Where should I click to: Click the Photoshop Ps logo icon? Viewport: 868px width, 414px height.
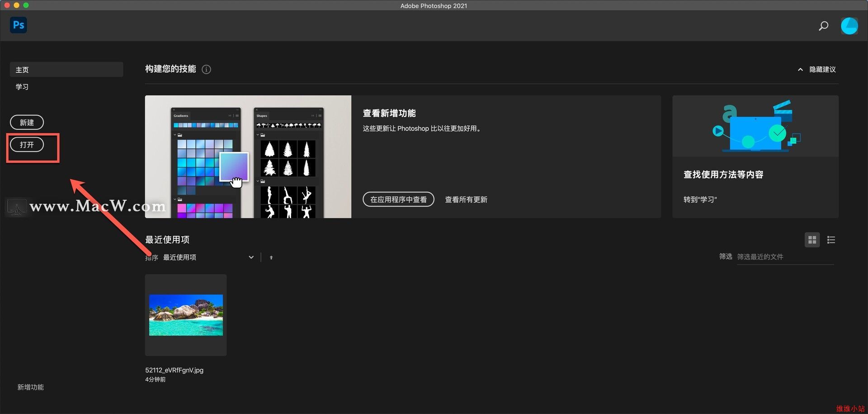(19, 25)
